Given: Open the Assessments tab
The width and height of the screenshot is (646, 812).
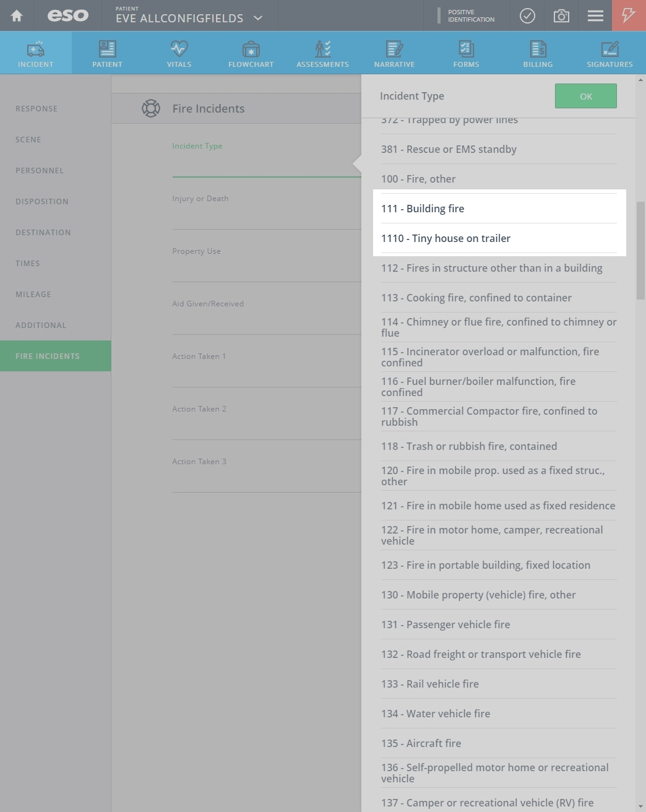Looking at the screenshot, I should [x=322, y=53].
